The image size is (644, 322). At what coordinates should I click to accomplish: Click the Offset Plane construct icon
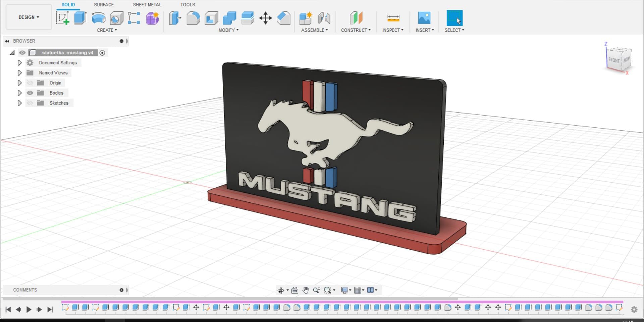coord(356,18)
